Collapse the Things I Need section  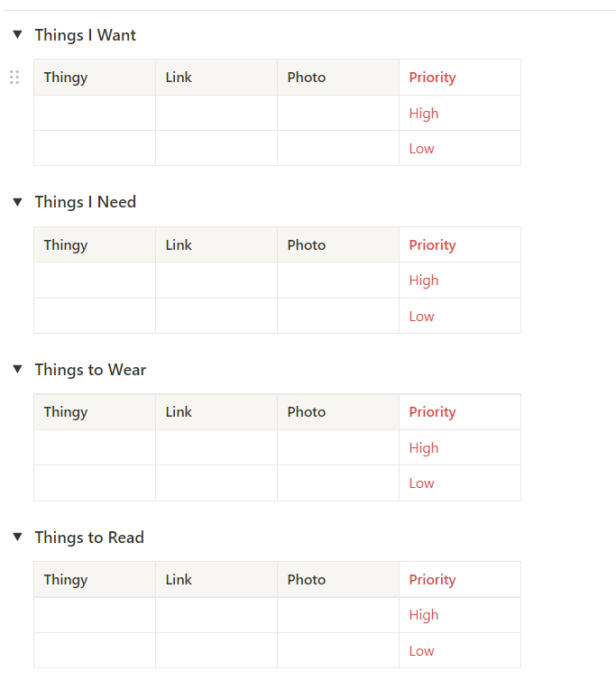click(17, 202)
